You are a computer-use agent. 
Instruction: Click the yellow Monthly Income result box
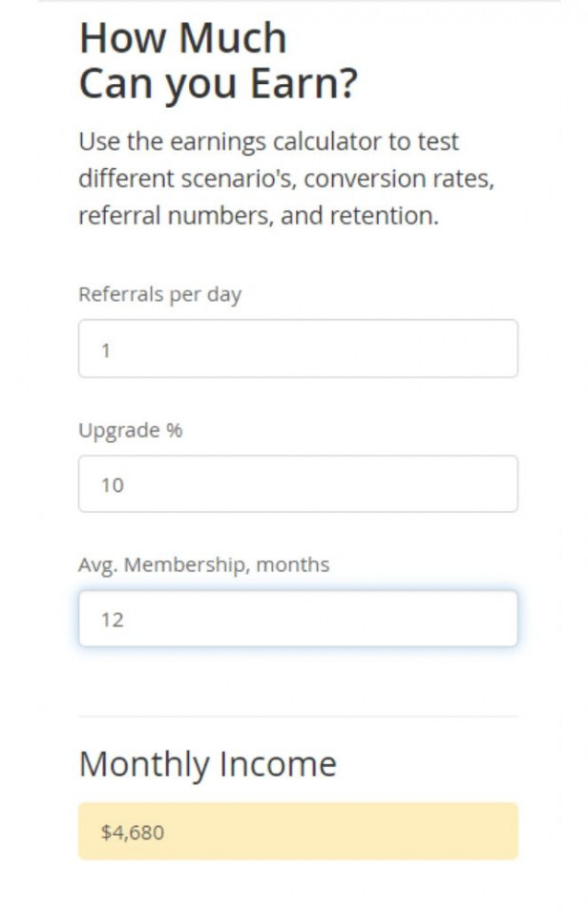tap(298, 832)
